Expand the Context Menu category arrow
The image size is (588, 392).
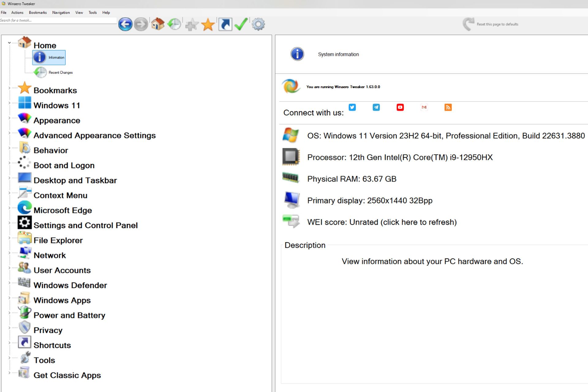point(9,193)
